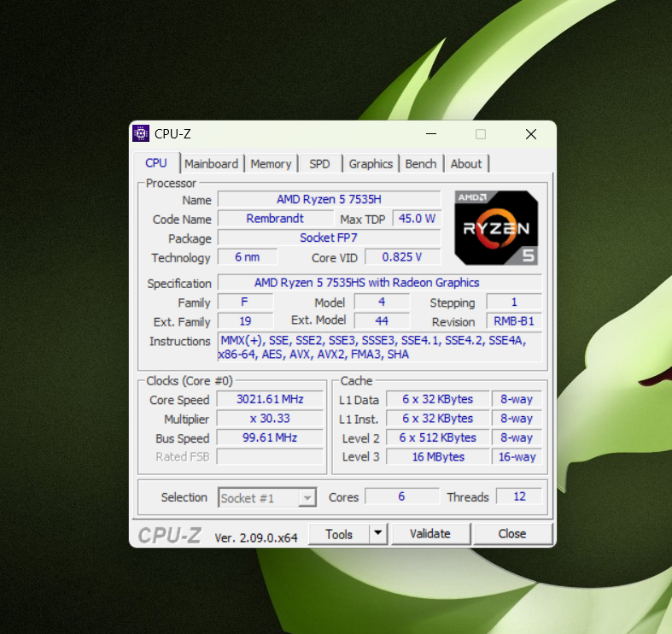
Task: Click the AMD Ryzen 5 logo image
Action: point(496,228)
